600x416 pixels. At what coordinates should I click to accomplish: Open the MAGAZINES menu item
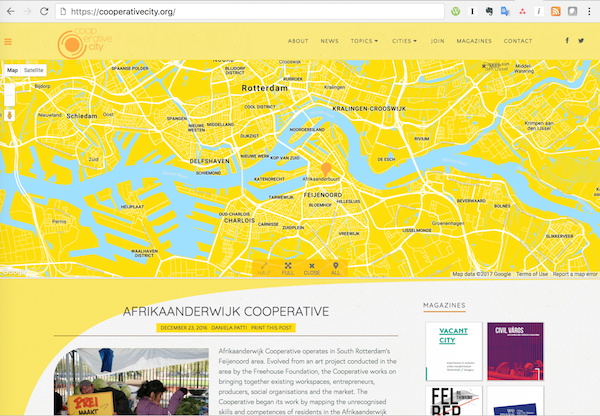coord(474,41)
